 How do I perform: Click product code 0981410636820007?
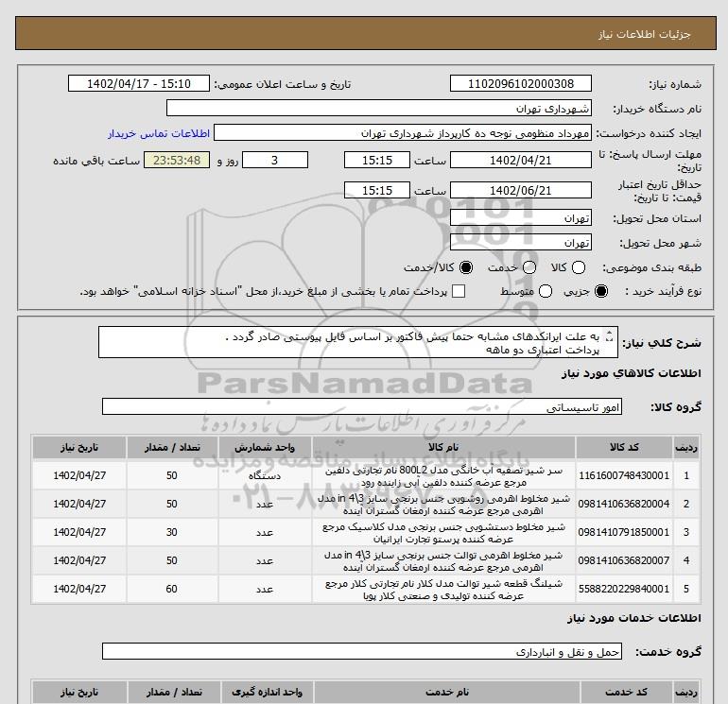[624, 560]
